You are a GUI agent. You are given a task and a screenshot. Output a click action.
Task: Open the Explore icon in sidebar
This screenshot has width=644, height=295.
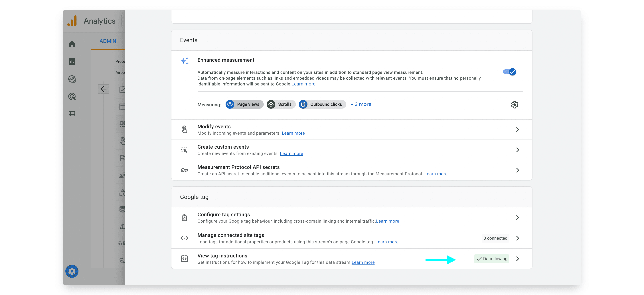pyautogui.click(x=72, y=79)
